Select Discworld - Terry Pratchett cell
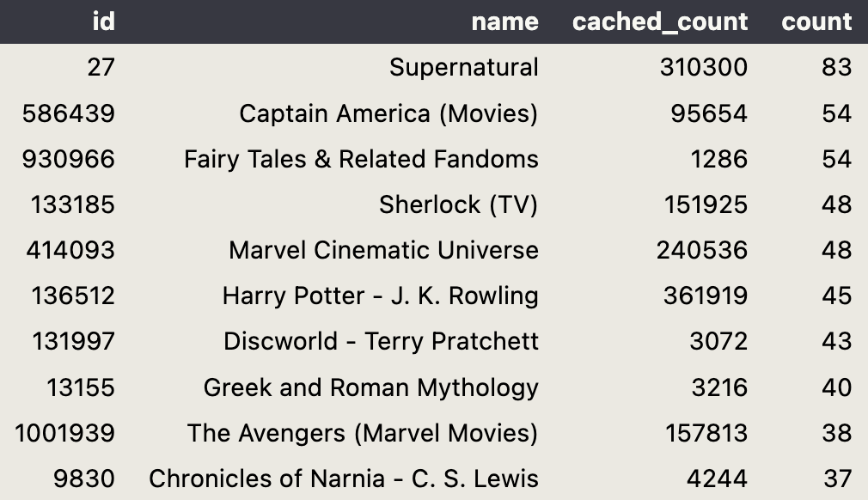 [x=381, y=341]
